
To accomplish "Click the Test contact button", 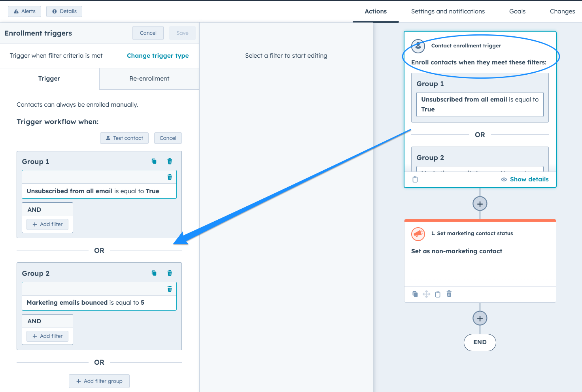I will coord(124,138).
